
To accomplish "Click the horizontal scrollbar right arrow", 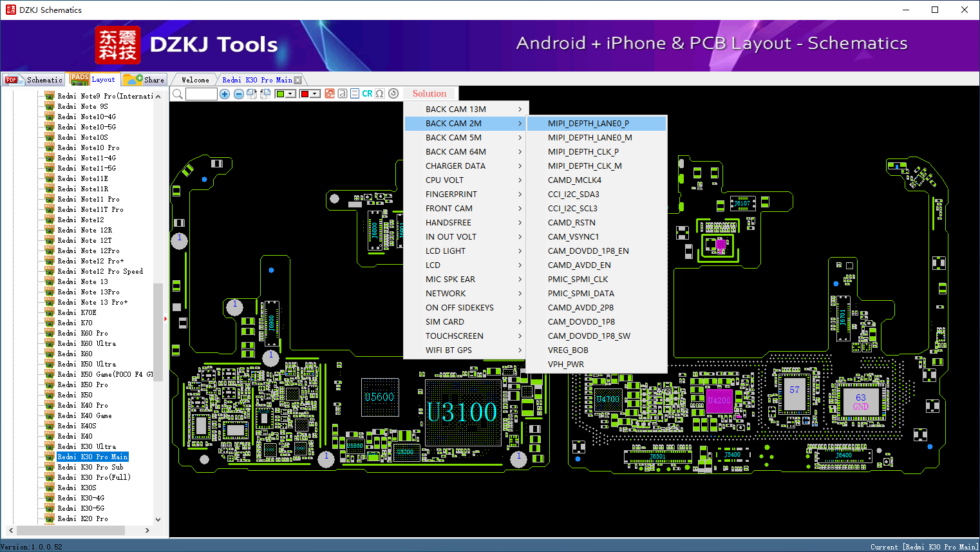I will point(147,531).
